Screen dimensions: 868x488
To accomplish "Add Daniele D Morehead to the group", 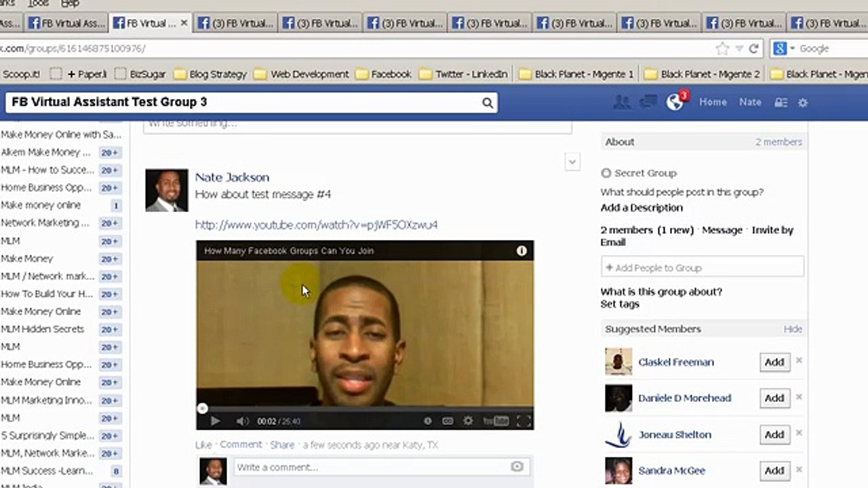I will [x=774, y=399].
